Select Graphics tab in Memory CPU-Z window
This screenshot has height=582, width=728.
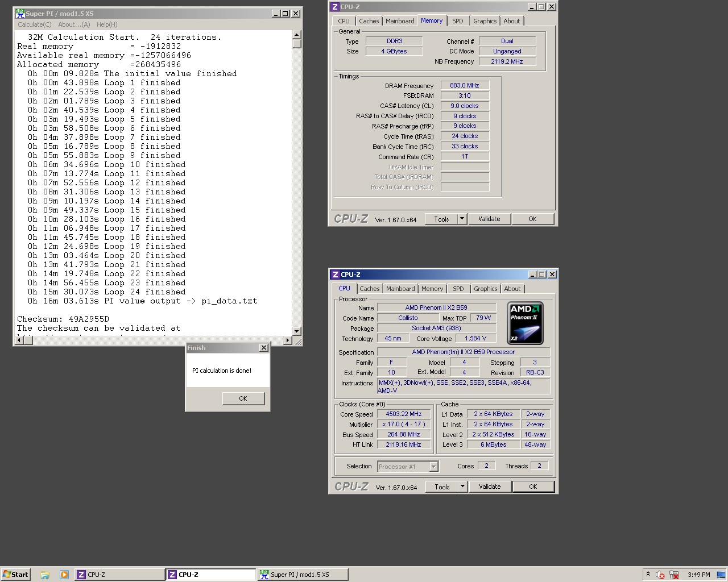485,21
